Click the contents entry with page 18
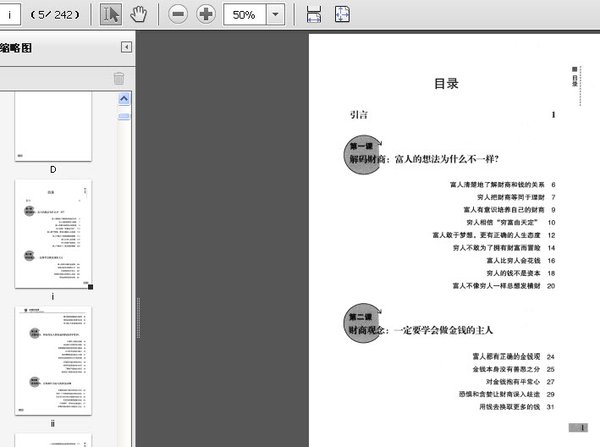Screen dimensions: 600x447 (x=521, y=273)
